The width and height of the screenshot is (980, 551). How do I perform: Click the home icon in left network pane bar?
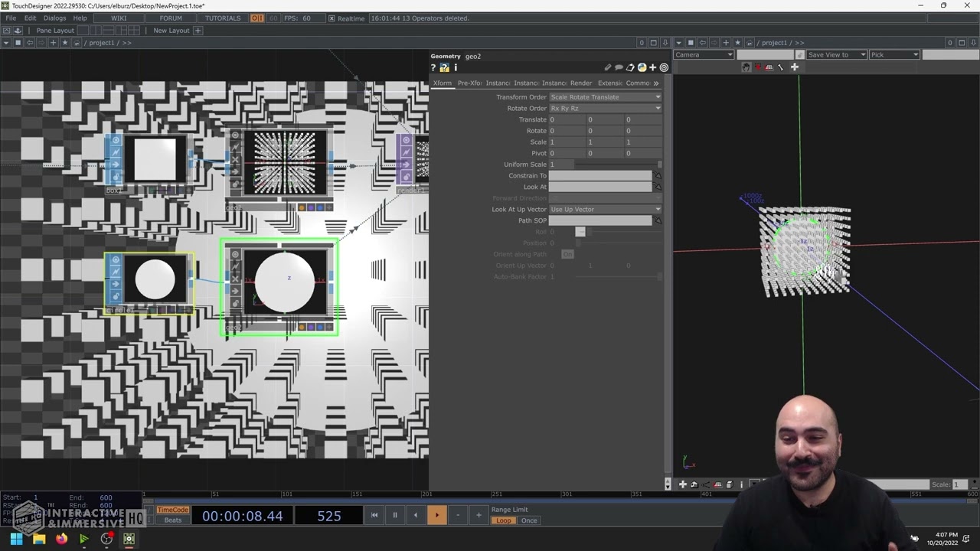point(75,43)
